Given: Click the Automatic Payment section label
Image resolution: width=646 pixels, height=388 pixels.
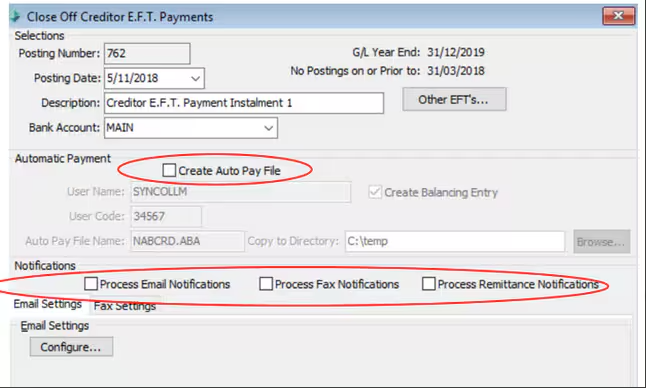Looking at the screenshot, I should click(x=63, y=159).
